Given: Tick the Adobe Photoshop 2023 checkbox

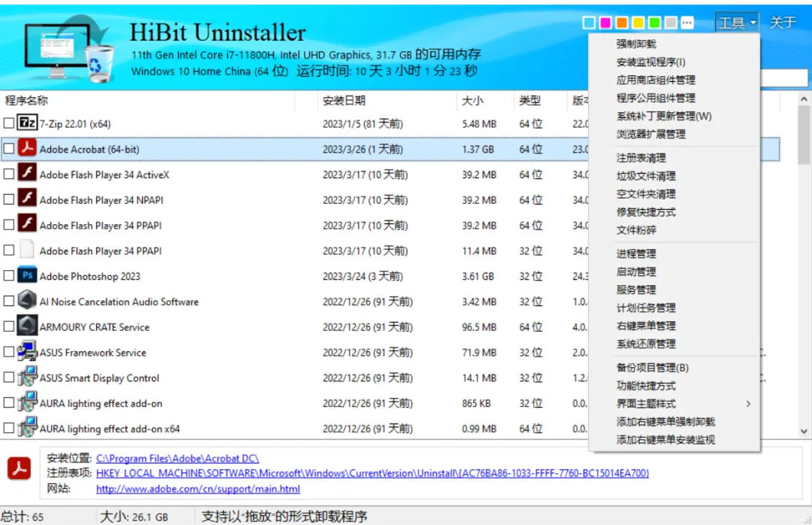Looking at the screenshot, I should [x=9, y=276].
